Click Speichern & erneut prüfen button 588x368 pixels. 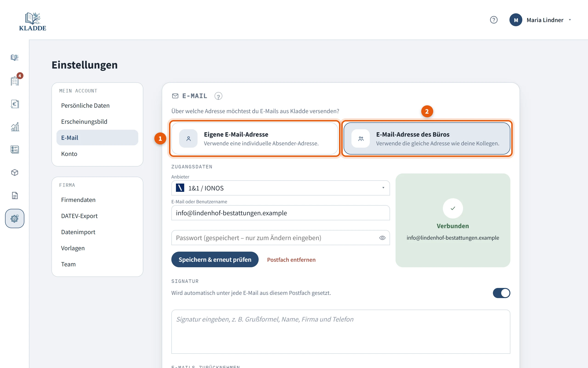click(215, 260)
